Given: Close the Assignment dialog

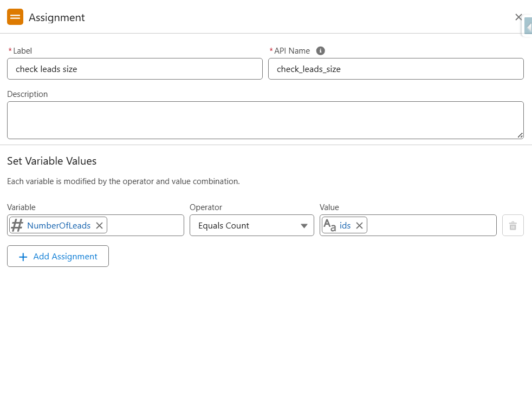Looking at the screenshot, I should point(518,17).
